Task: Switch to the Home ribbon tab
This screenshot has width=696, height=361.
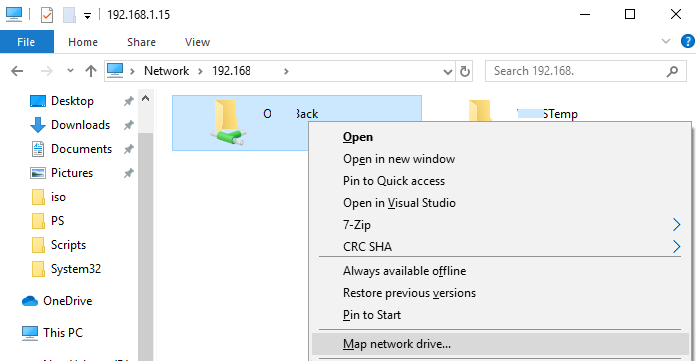Action: (x=83, y=42)
